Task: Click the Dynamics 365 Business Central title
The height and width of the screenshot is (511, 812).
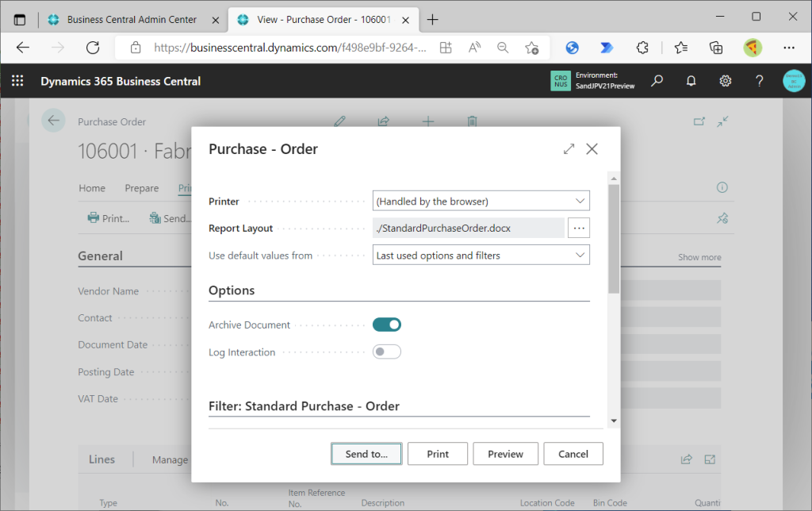Action: 121,82
